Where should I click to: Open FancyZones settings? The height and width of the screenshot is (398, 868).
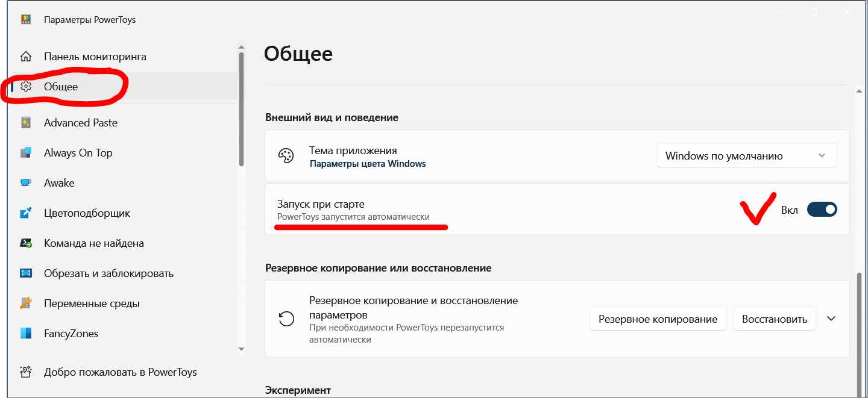click(x=124, y=334)
